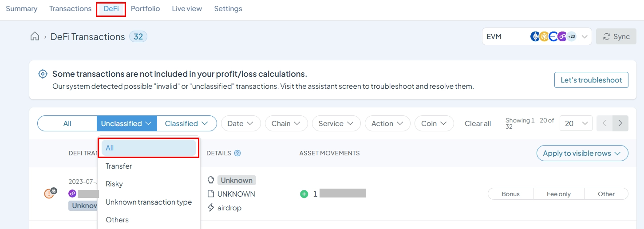Classify row as Fee only
The image size is (644, 229).
point(559,194)
